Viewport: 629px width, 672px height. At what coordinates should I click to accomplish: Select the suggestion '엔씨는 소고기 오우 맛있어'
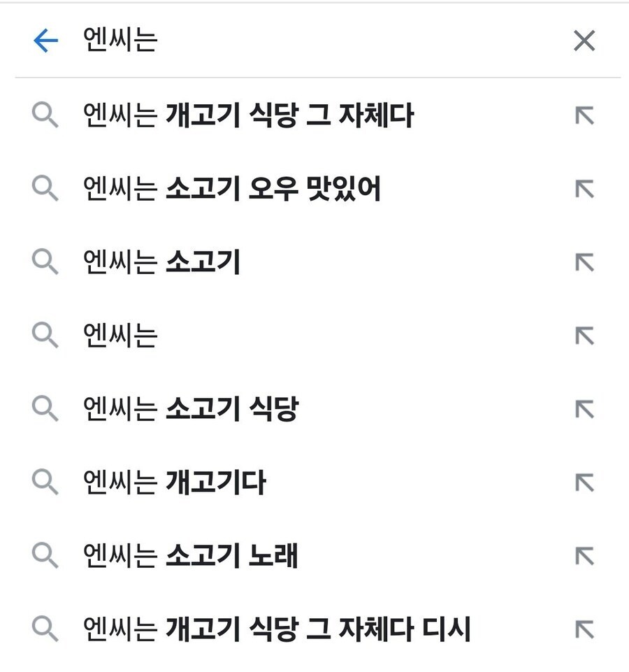[x=231, y=189]
